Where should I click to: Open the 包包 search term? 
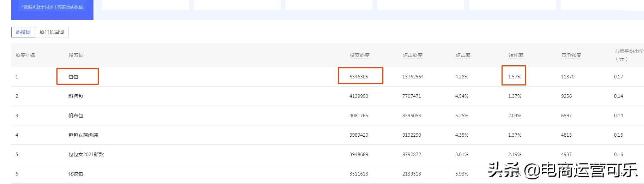click(x=73, y=77)
